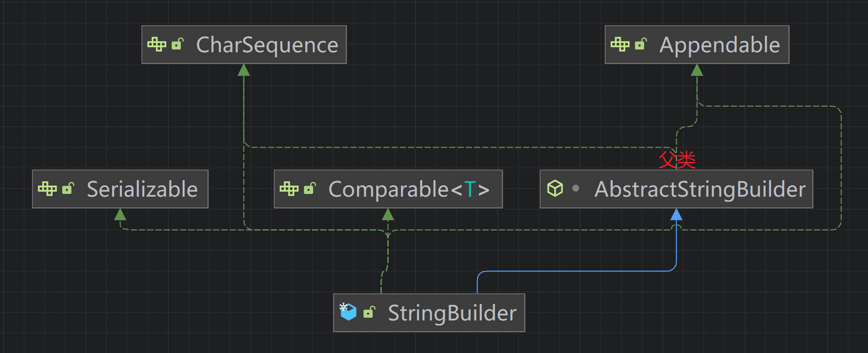Select the Serializable node label
Screen dimensions: 868x353
pos(142,189)
